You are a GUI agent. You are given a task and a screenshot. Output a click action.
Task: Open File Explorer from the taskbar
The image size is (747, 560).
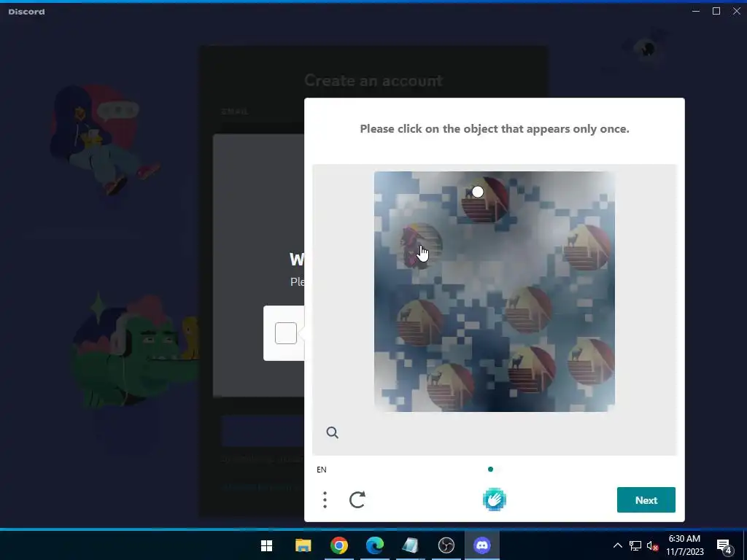click(x=303, y=545)
